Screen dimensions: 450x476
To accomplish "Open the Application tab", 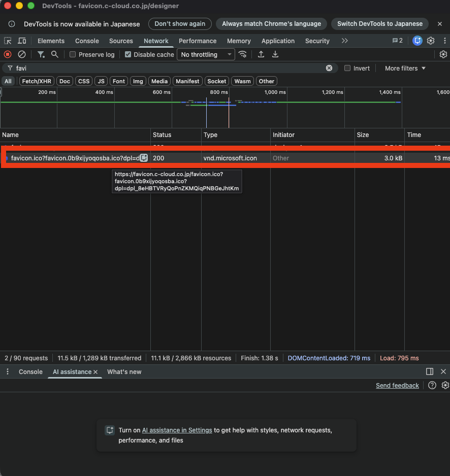I will click(x=278, y=41).
